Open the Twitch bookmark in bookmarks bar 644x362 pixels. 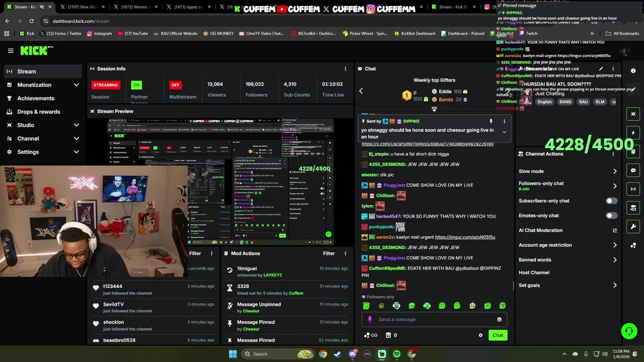(x=527, y=34)
